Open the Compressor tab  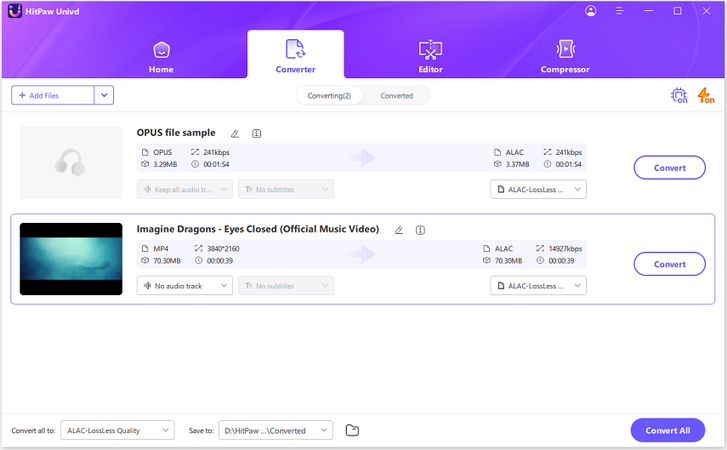click(565, 57)
